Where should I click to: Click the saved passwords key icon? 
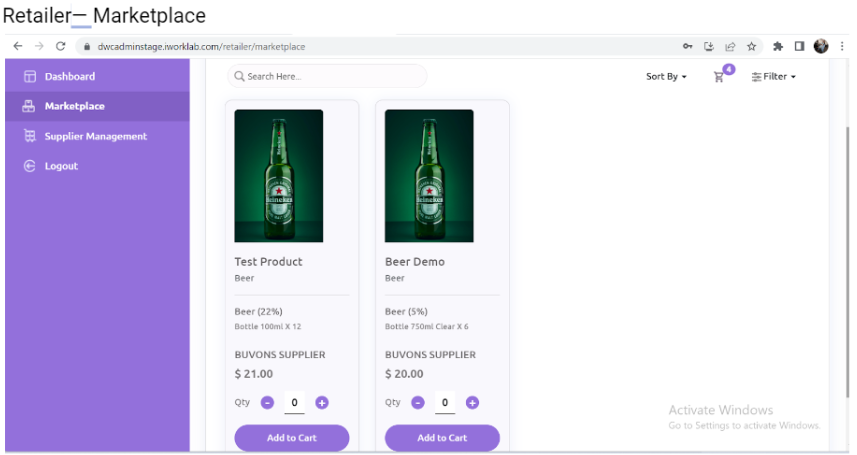coord(688,46)
